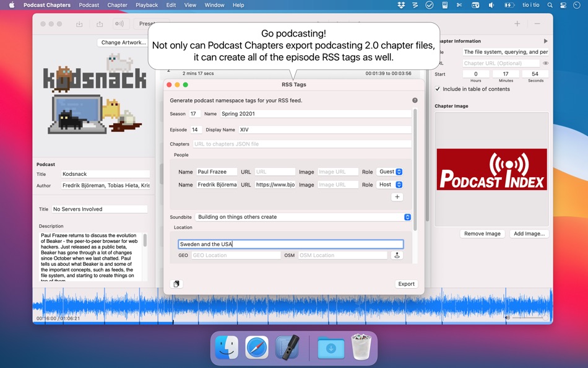Viewport: 588px width, 368px height.
Task: Click the Remove Image button
Action: pyautogui.click(x=482, y=234)
